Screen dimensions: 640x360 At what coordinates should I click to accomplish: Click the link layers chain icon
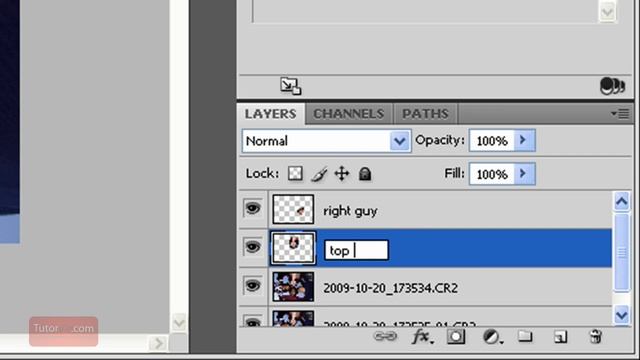tap(385, 337)
